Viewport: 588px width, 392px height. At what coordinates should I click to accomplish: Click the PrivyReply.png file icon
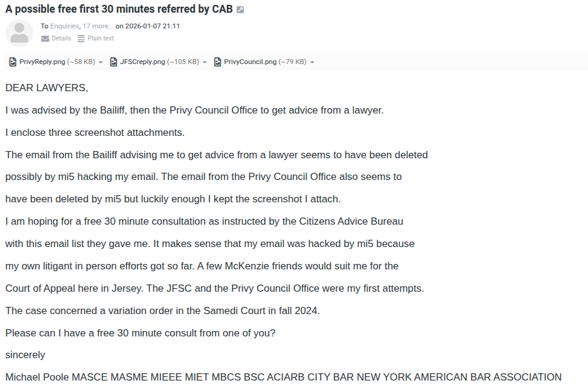click(x=13, y=62)
